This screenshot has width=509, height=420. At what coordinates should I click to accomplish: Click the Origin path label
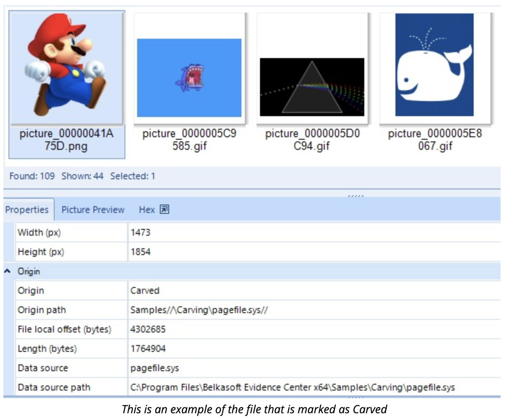(42, 310)
